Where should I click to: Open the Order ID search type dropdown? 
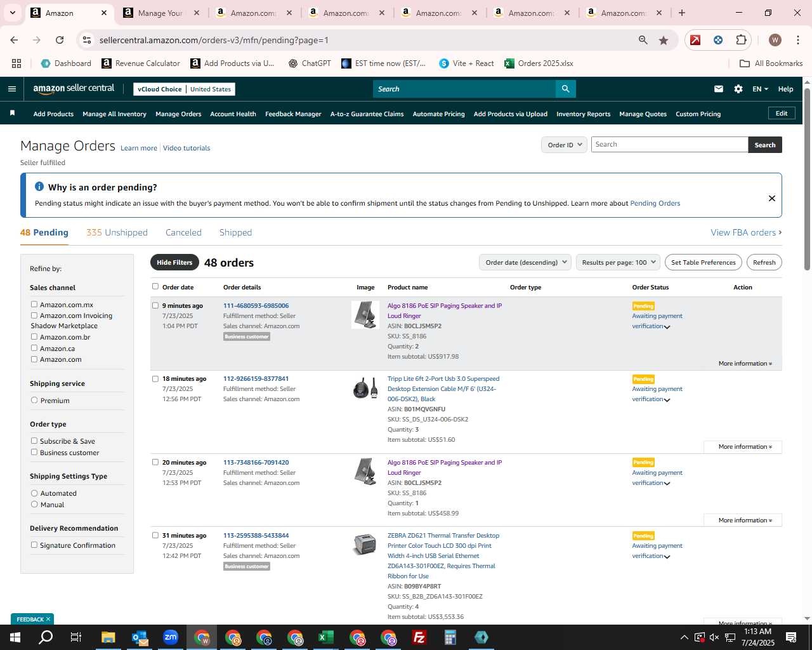click(x=564, y=145)
